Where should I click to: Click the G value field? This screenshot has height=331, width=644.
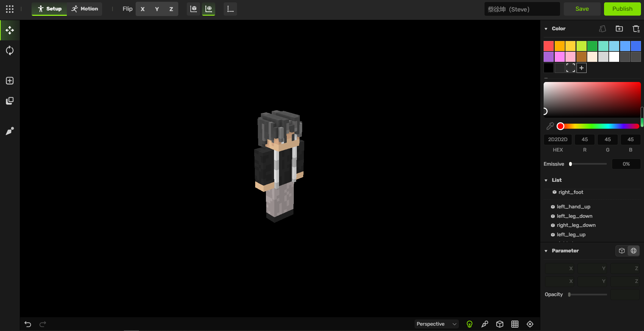tap(608, 139)
